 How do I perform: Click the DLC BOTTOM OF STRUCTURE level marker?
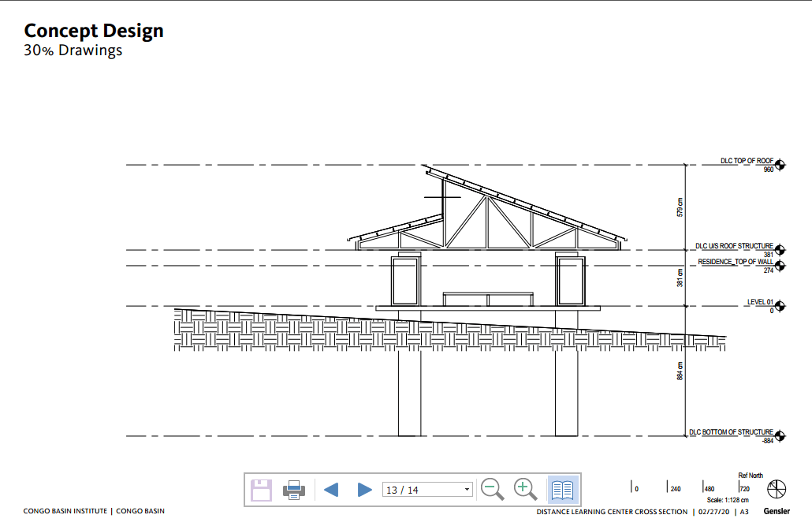tap(780, 436)
